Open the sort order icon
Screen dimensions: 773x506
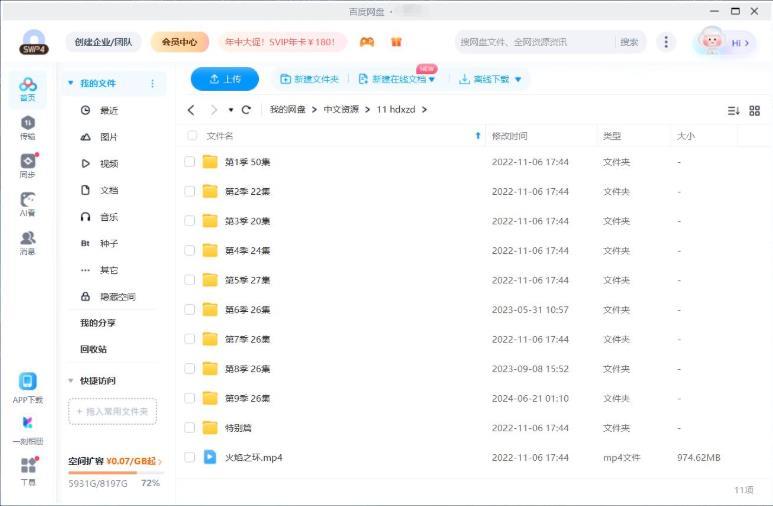pos(734,110)
